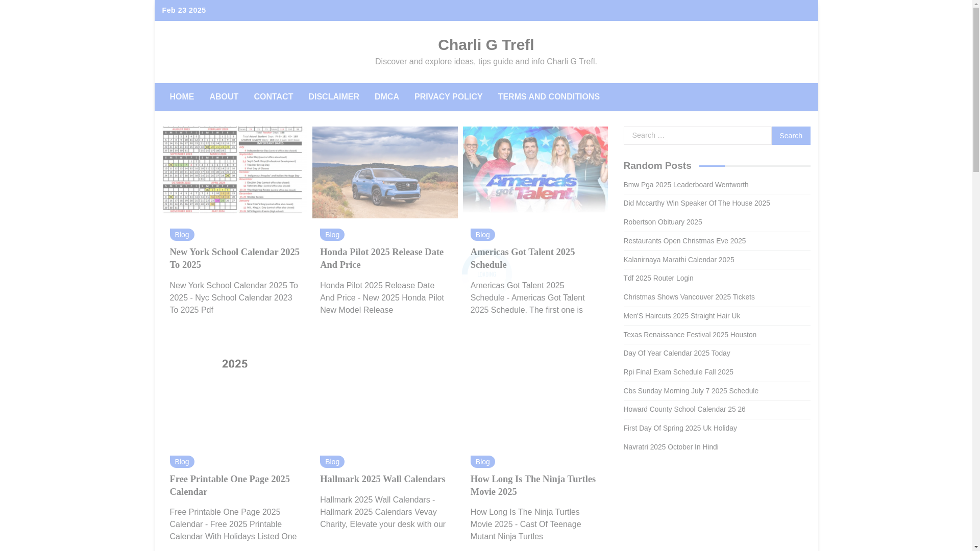This screenshot has width=980, height=551.
Task: Open Kalanirnaya Marathi Calendar 2025 post
Action: pyautogui.click(x=679, y=260)
